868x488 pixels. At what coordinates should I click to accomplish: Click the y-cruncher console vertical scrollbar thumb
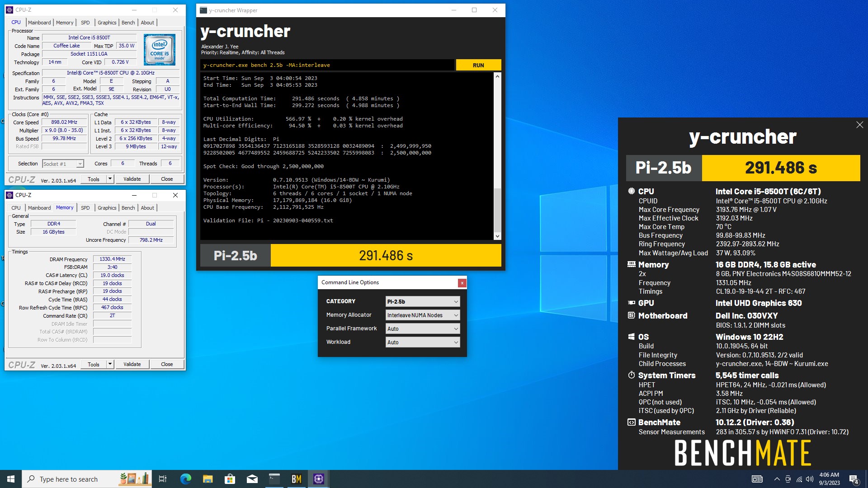coord(497,210)
